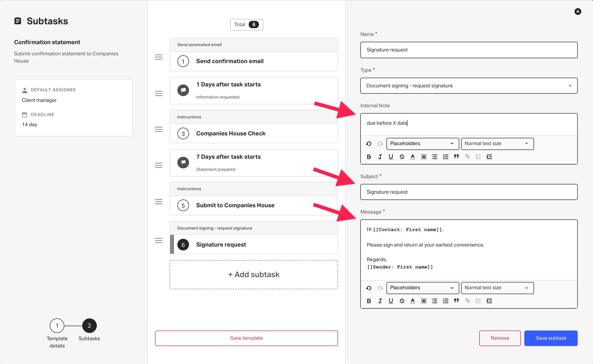Open highlight color in Message toolbar

click(424, 301)
